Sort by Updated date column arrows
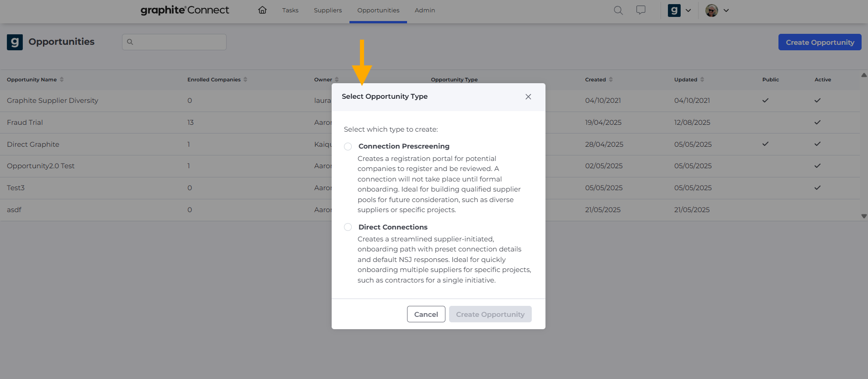The height and width of the screenshot is (379, 868). [x=702, y=80]
